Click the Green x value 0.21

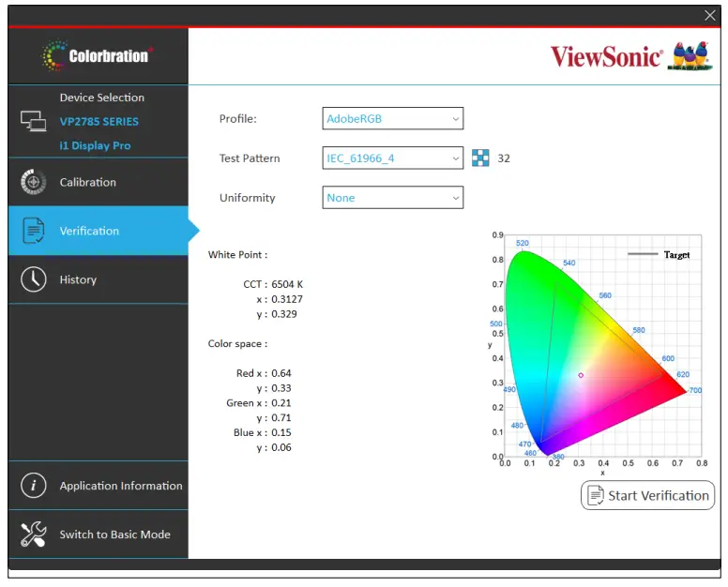(x=281, y=403)
